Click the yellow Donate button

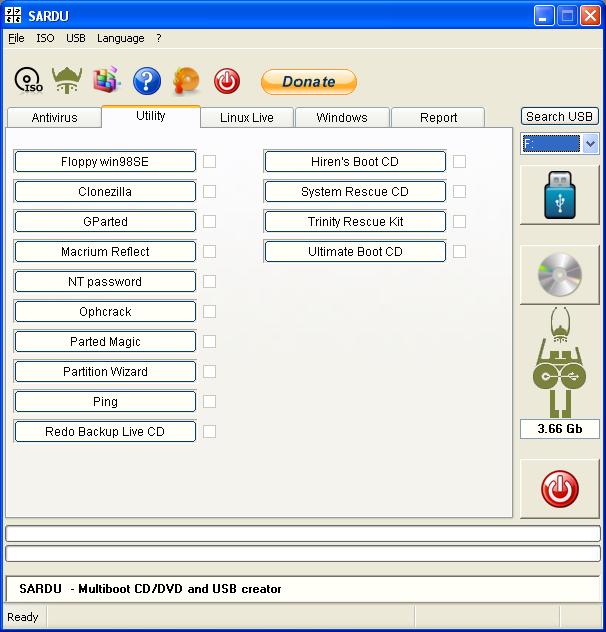pos(309,82)
